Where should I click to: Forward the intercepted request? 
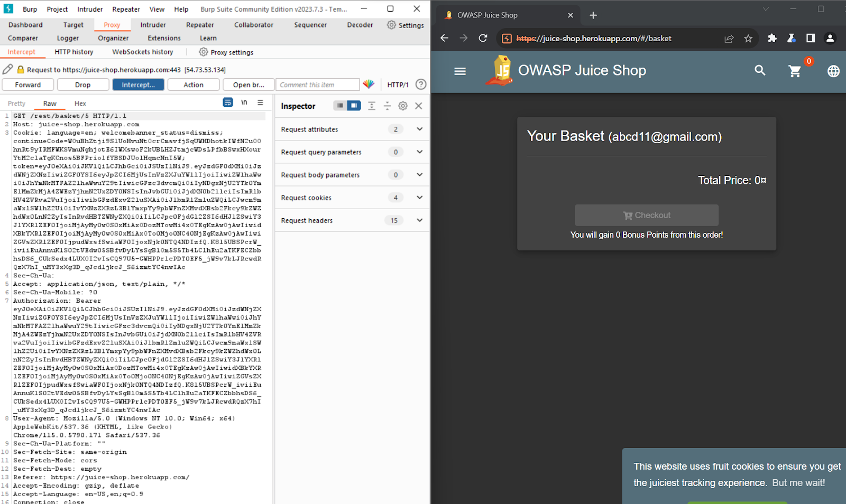[28, 85]
